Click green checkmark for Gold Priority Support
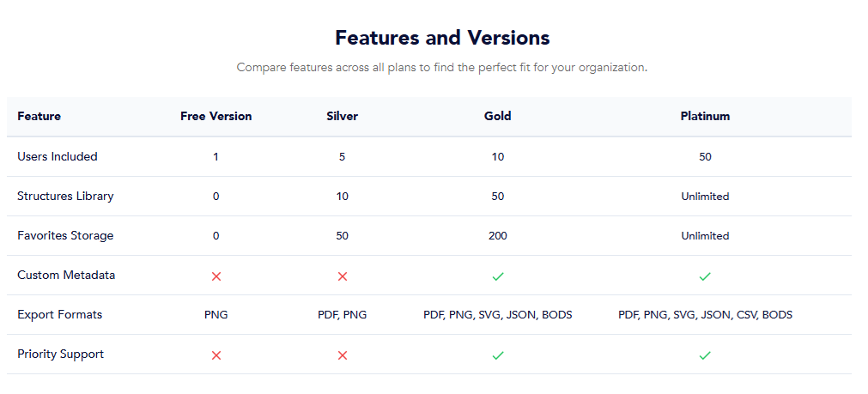 498,355
